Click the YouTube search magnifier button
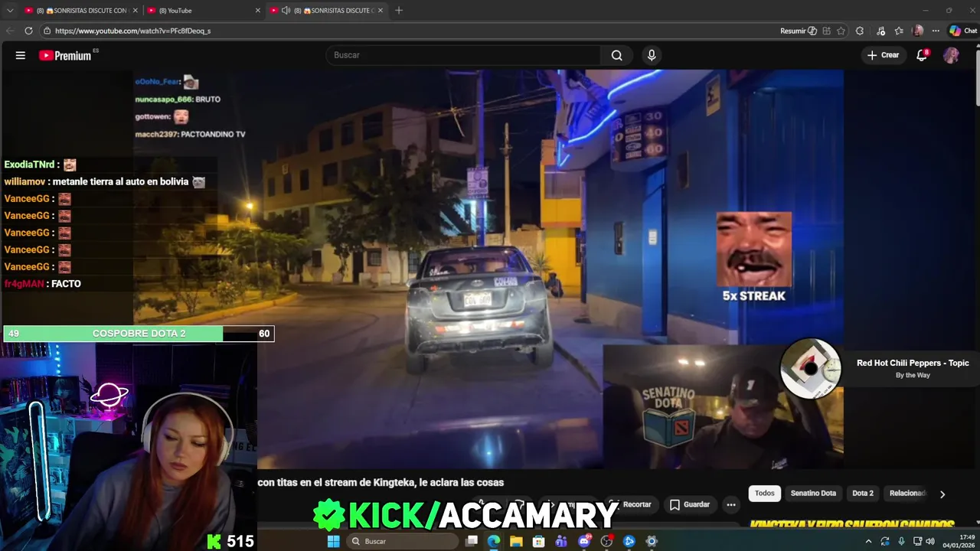This screenshot has height=551, width=980. 616,55
